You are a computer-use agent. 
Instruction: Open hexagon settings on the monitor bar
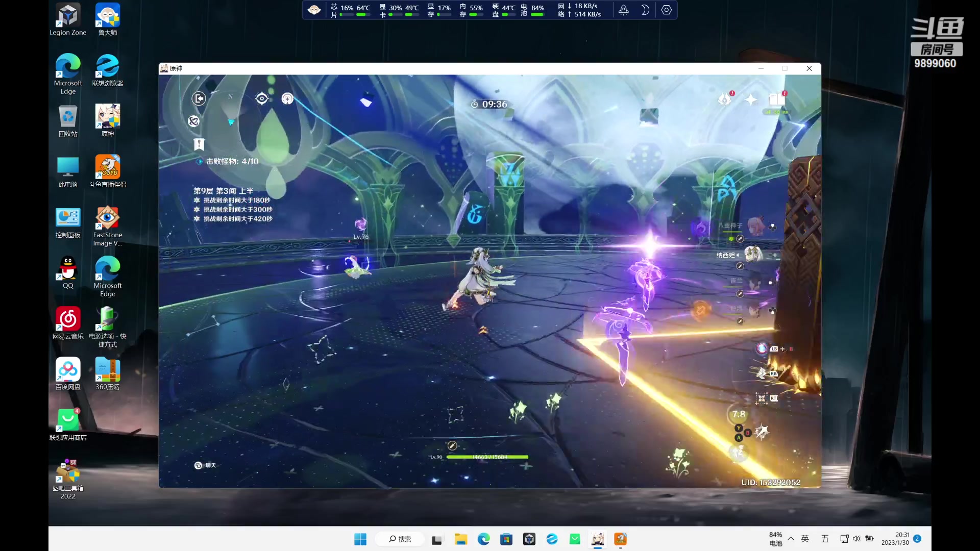pyautogui.click(x=667, y=10)
